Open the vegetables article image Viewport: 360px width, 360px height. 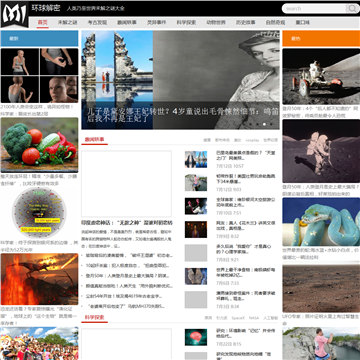[39, 145]
